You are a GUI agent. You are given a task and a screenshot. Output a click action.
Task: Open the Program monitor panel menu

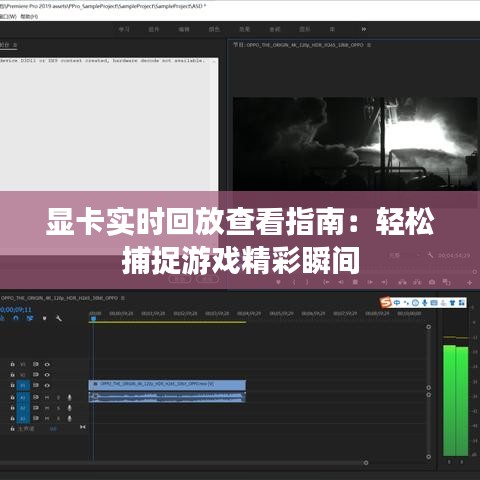click(369, 45)
